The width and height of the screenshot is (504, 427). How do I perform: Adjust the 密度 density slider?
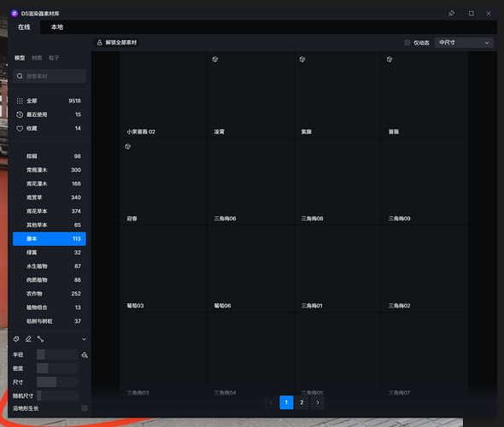click(x=57, y=368)
